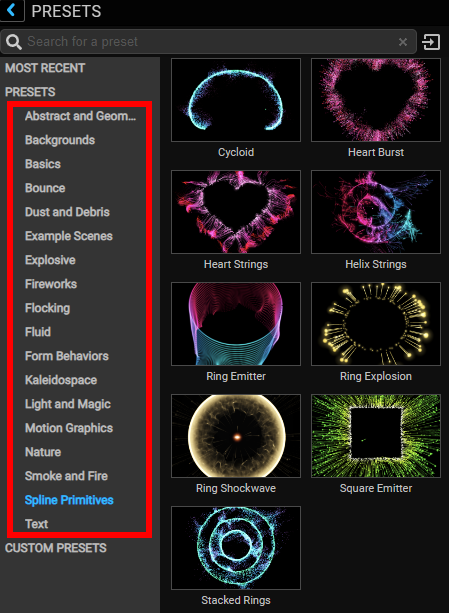Open the Abstract and Geometric category
449x613 pixels.
[80, 116]
